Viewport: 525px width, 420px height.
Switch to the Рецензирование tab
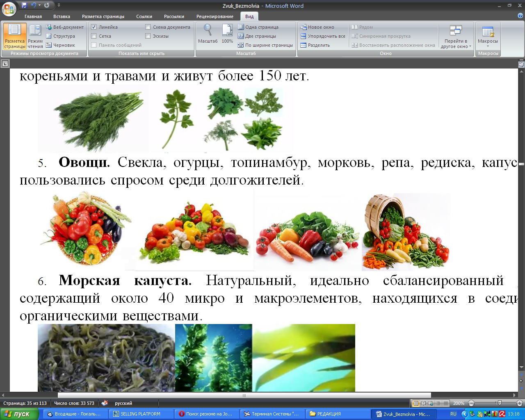coord(215,16)
